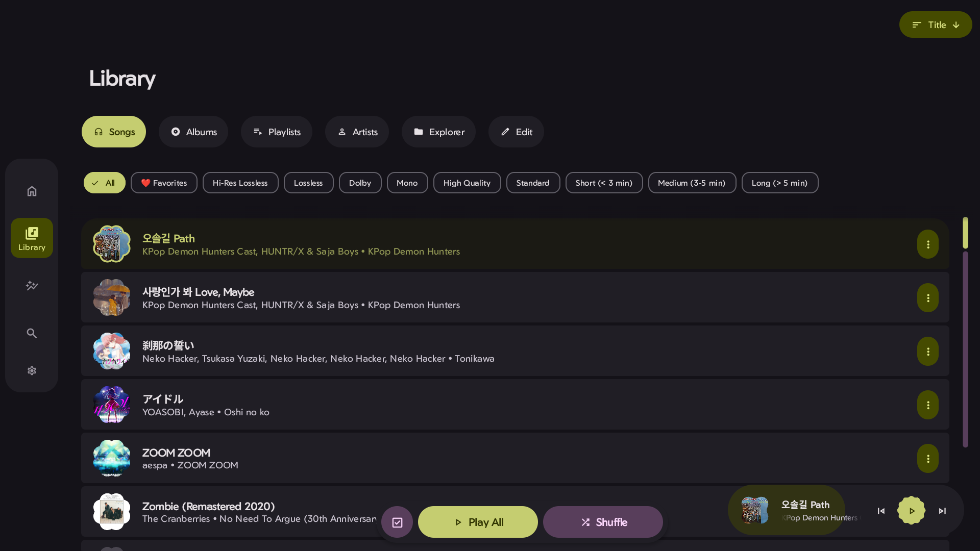Screen dimensions: 980x551
Task: Toggle the Dolby filter chip
Action: [360, 183]
